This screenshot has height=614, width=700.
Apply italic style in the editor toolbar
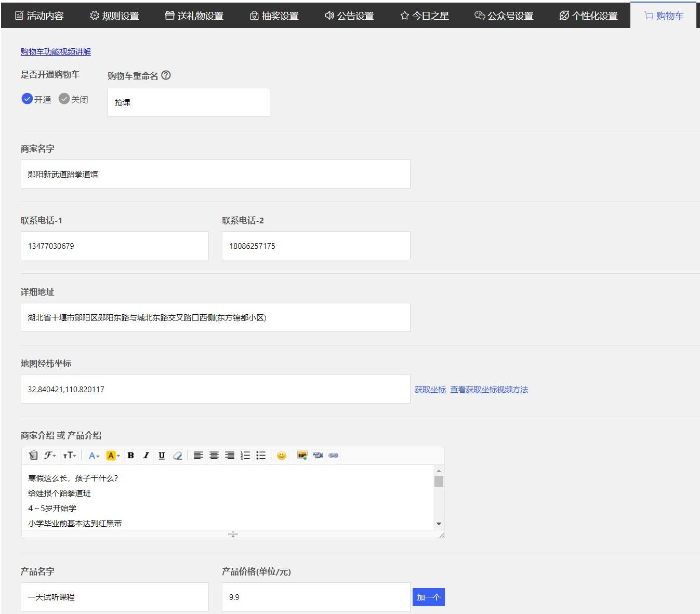coord(146,456)
